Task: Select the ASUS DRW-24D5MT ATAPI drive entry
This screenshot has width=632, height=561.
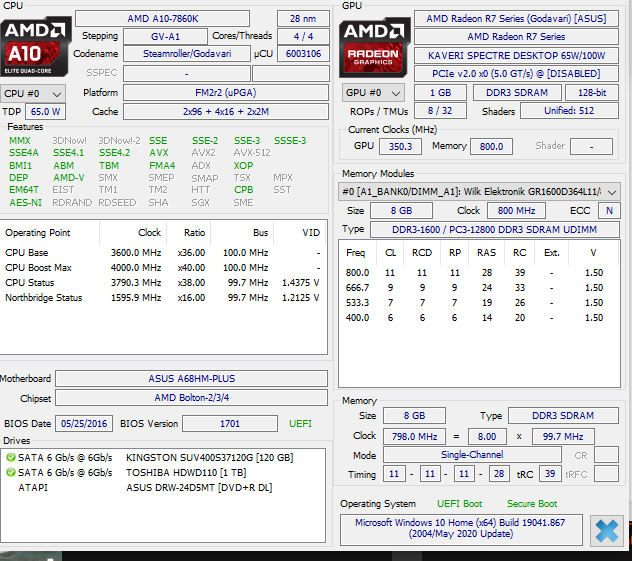Action: [163, 488]
